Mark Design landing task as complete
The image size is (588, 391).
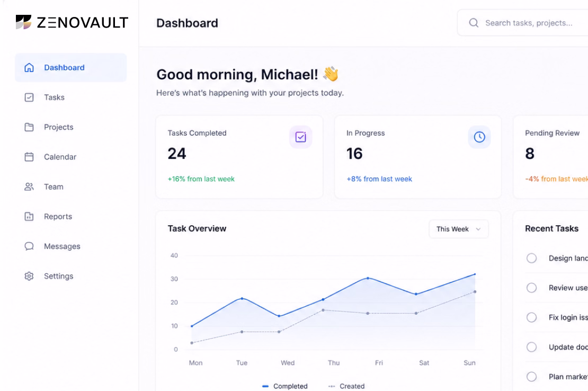(531, 258)
